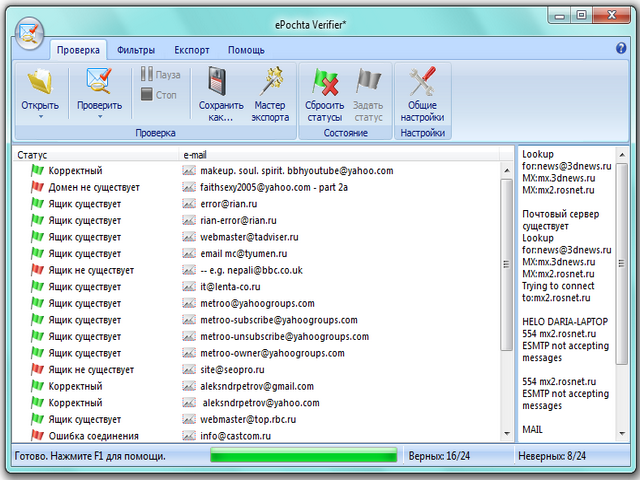Screen dimensions: 640x480
Task: Click the email list scrollbar thumb
Action: pyautogui.click(x=507, y=264)
